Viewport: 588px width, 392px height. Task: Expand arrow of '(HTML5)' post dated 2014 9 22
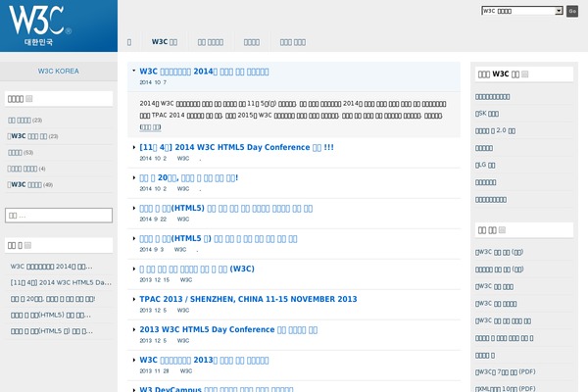(134, 208)
